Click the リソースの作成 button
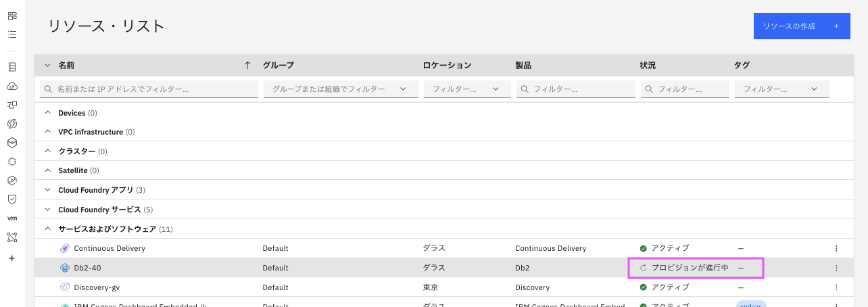This screenshot has height=307, width=868. pos(802,26)
